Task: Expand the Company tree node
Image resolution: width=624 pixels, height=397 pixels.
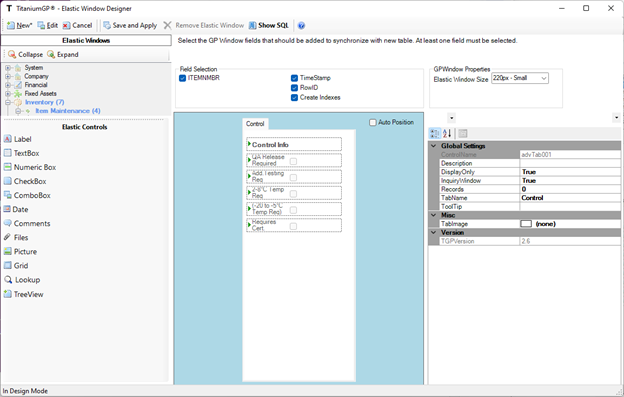Action: 8,76
